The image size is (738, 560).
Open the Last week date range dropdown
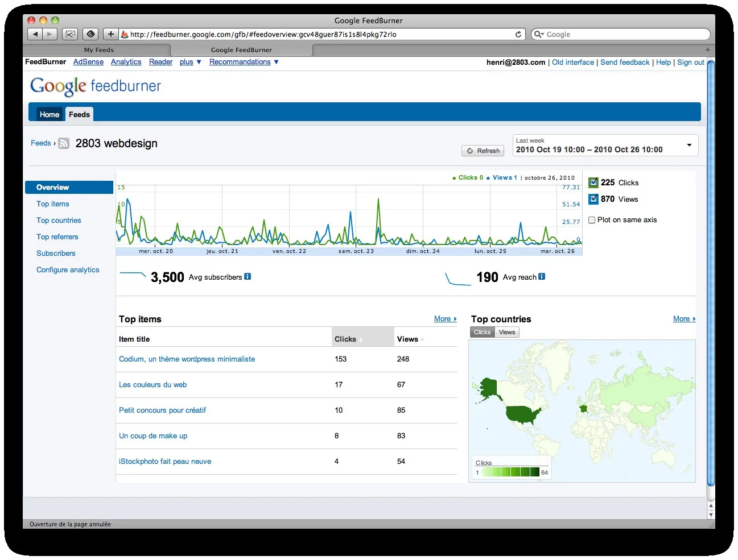pyautogui.click(x=605, y=146)
